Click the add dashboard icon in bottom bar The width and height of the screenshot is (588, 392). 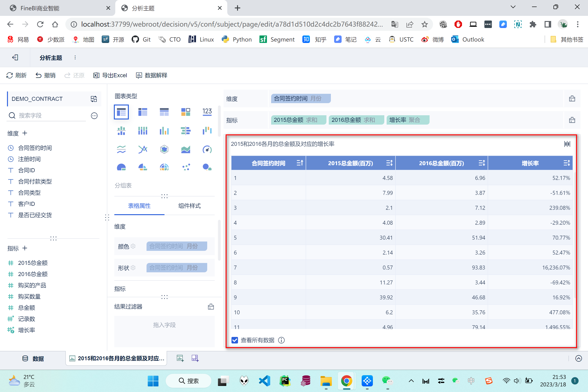coord(195,358)
